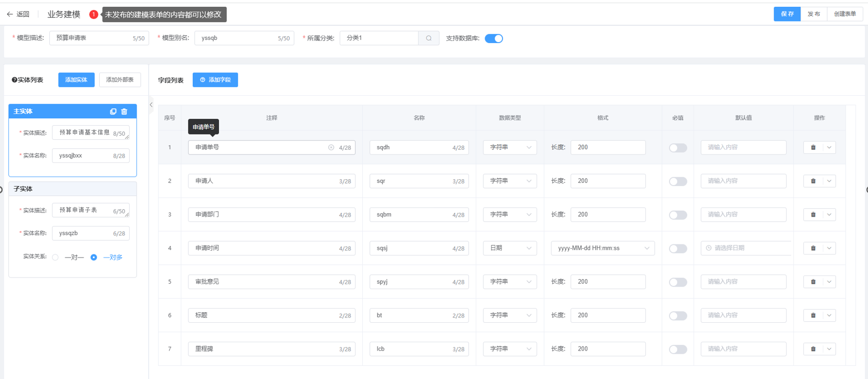Click the 模型描述 input field
Viewport: 868px width, 379px height.
click(x=92, y=38)
